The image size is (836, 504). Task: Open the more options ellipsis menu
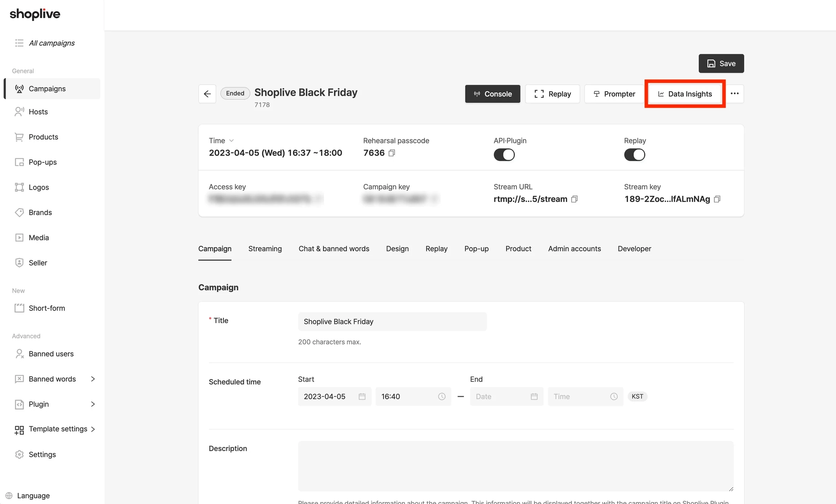[x=735, y=94]
